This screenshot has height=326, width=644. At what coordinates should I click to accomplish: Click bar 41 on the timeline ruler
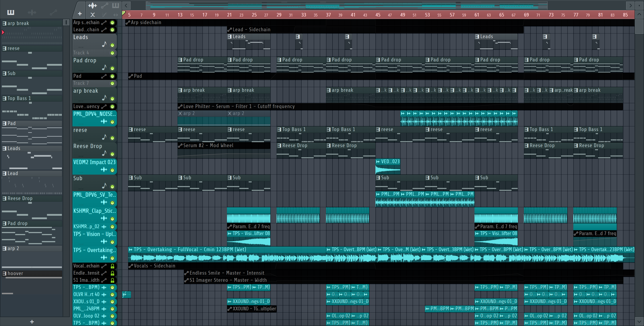pyautogui.click(x=353, y=15)
